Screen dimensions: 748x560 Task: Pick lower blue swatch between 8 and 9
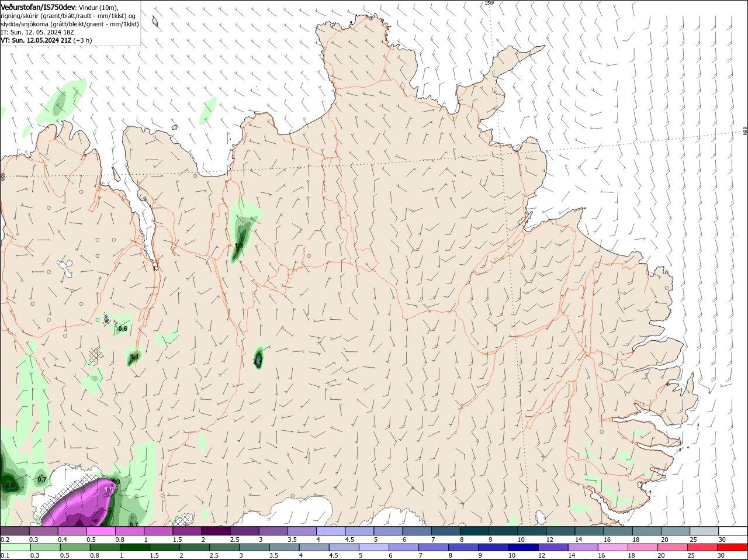click(x=464, y=548)
